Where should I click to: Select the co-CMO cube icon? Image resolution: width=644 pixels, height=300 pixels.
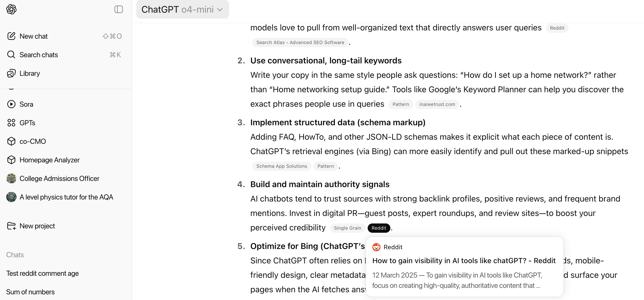11,141
